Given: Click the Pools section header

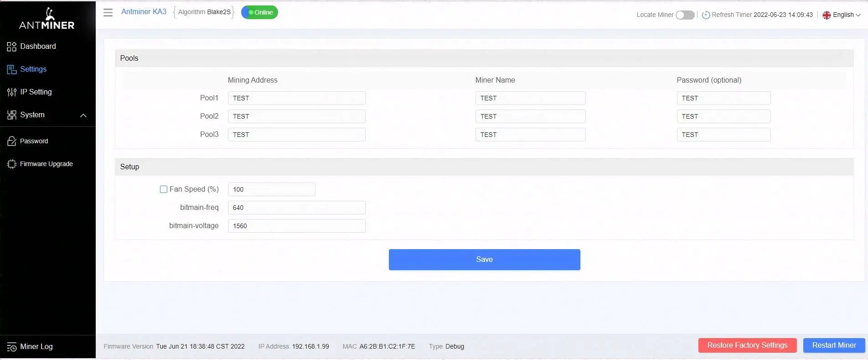Looking at the screenshot, I should [x=484, y=58].
